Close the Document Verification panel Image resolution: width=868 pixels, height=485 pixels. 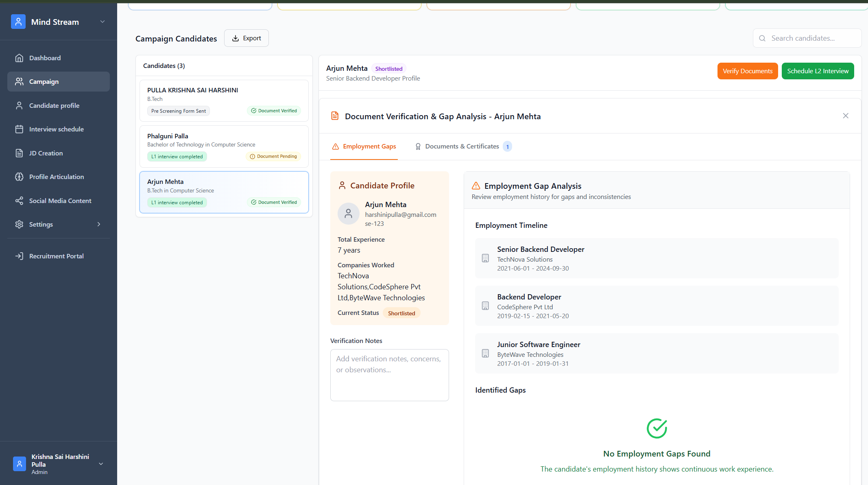tap(845, 116)
